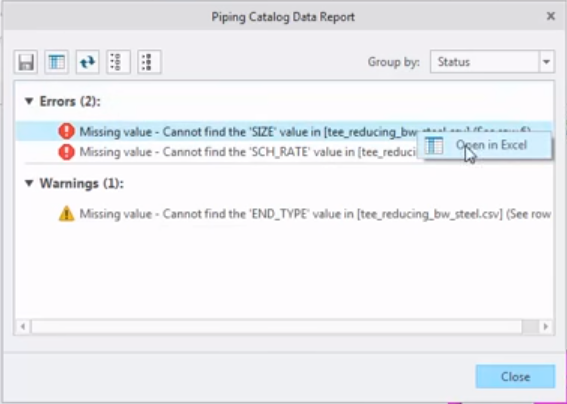Image resolution: width=567 pixels, height=404 pixels.
Task: Click the red error icon on SIZE row
Action: [67, 132]
